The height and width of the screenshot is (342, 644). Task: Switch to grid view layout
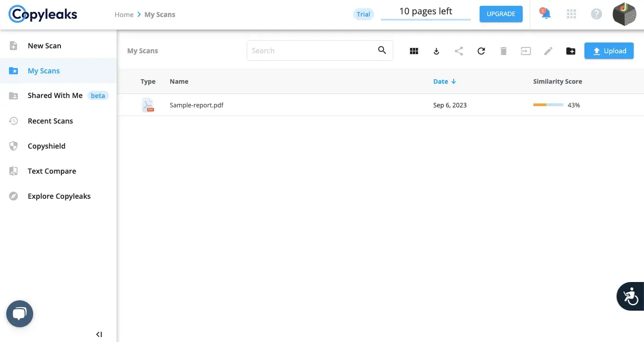[413, 51]
